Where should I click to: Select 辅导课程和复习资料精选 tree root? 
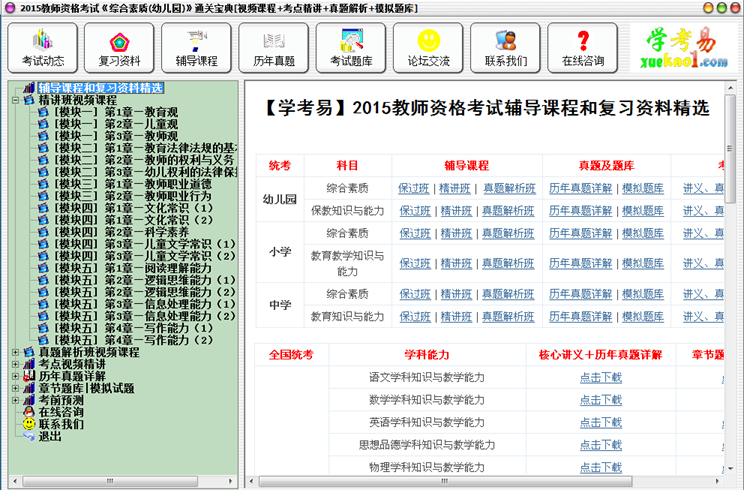[101, 88]
